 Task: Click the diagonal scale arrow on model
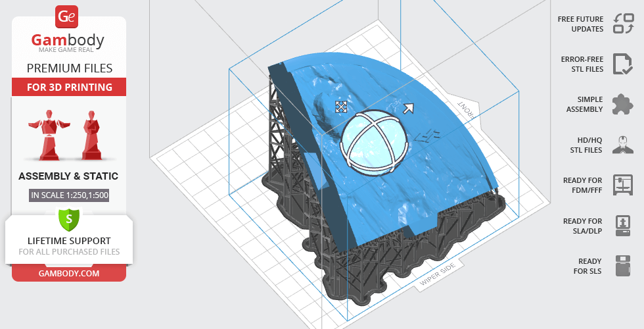(408, 109)
